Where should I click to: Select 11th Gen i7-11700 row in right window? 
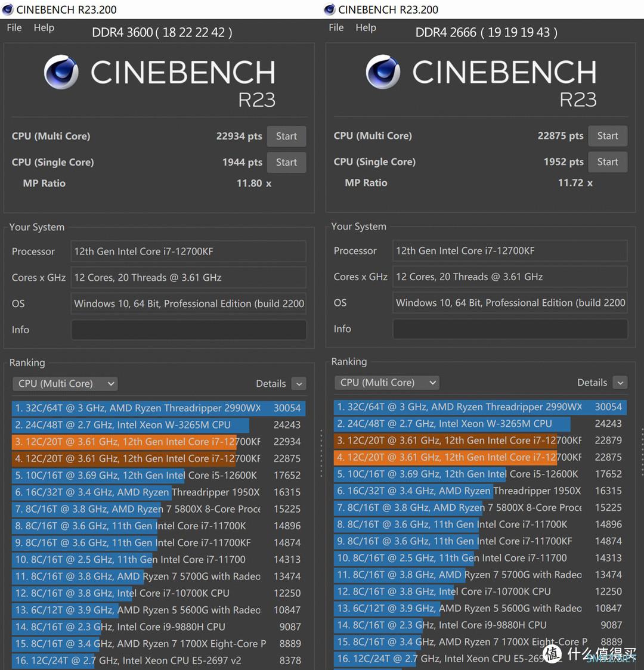[x=481, y=557]
